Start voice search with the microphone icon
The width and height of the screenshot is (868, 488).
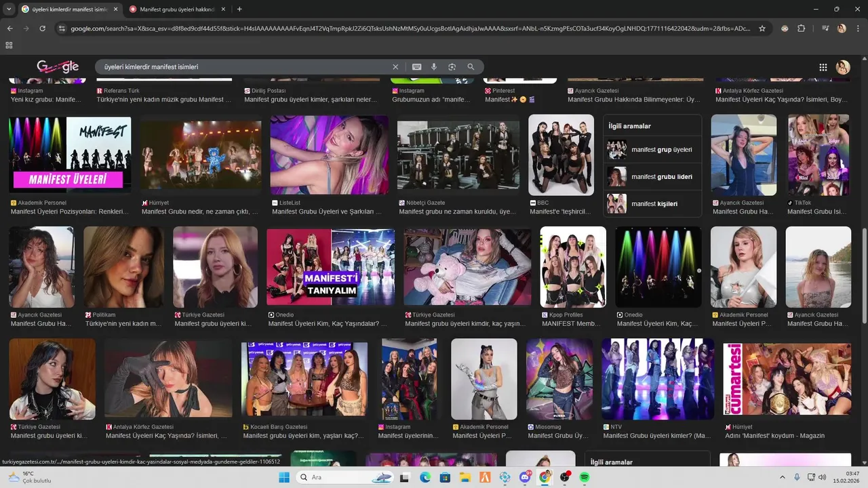pyautogui.click(x=434, y=67)
